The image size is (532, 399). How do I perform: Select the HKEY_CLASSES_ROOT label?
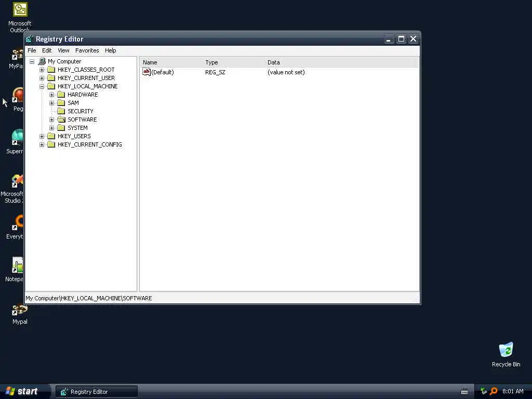coord(86,70)
